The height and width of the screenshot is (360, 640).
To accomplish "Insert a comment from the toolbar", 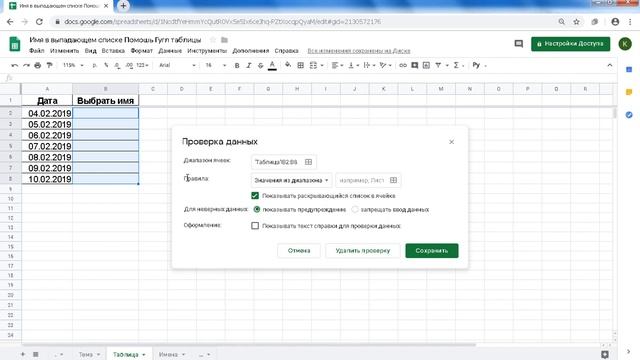I will click(x=415, y=65).
